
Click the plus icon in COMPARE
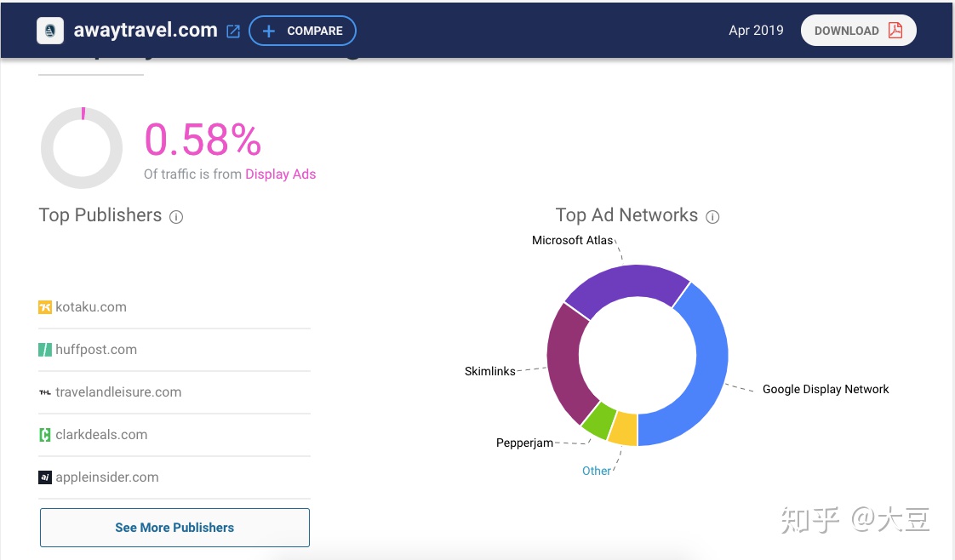point(269,31)
